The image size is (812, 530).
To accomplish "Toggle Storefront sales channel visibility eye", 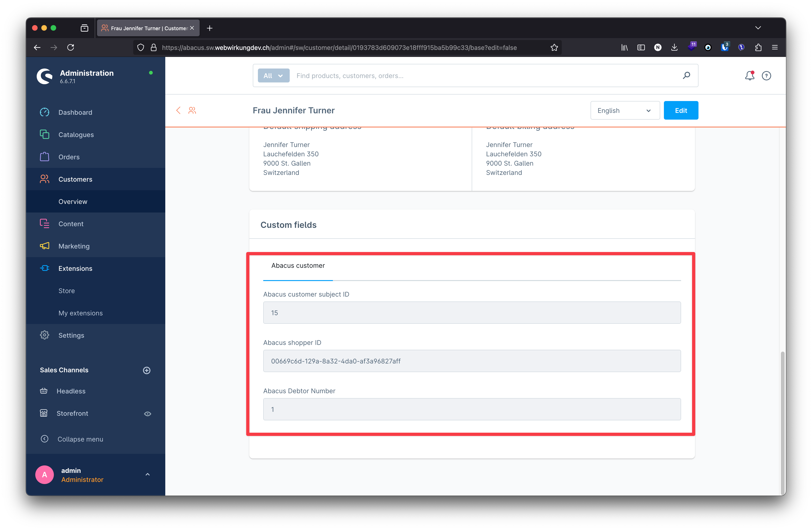I will (147, 414).
